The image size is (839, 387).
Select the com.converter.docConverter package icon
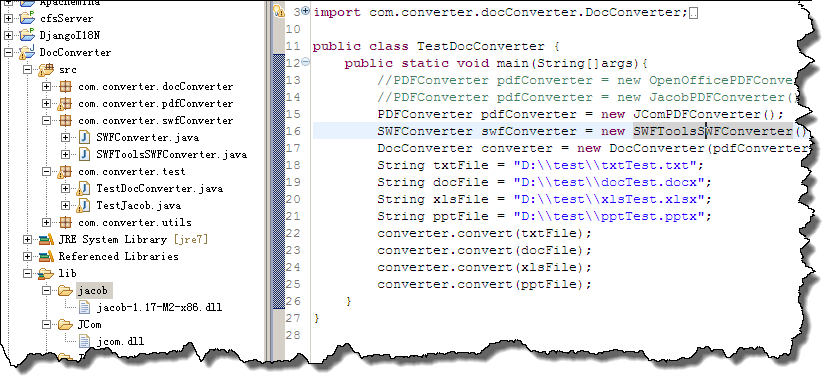[65, 87]
